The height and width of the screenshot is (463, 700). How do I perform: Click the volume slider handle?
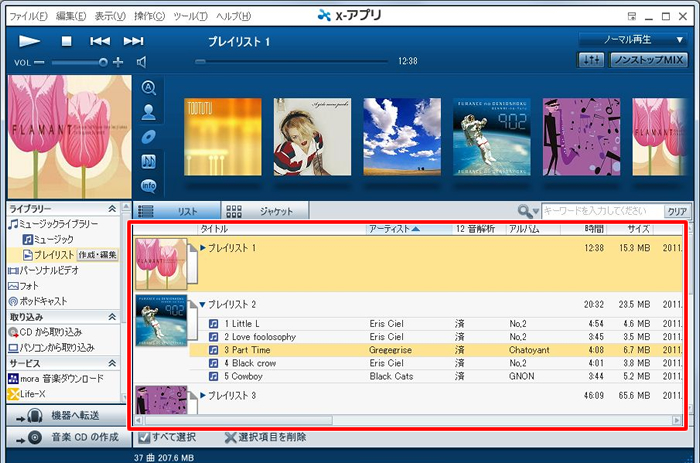[x=103, y=62]
